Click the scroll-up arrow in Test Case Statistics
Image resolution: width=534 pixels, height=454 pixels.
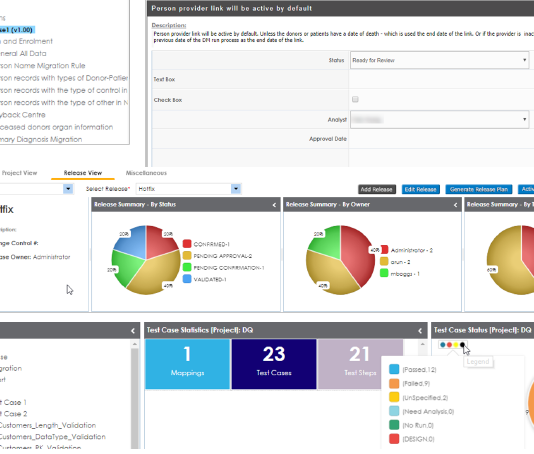tap(423, 344)
